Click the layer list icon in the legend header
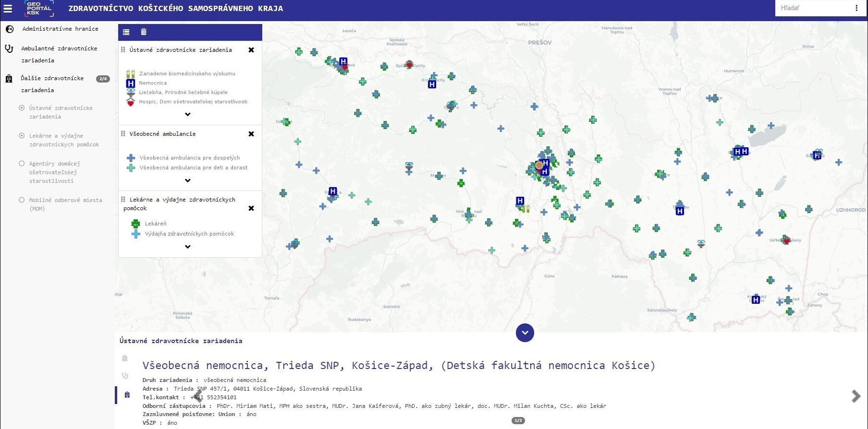The height and width of the screenshot is (429, 868). [x=126, y=32]
